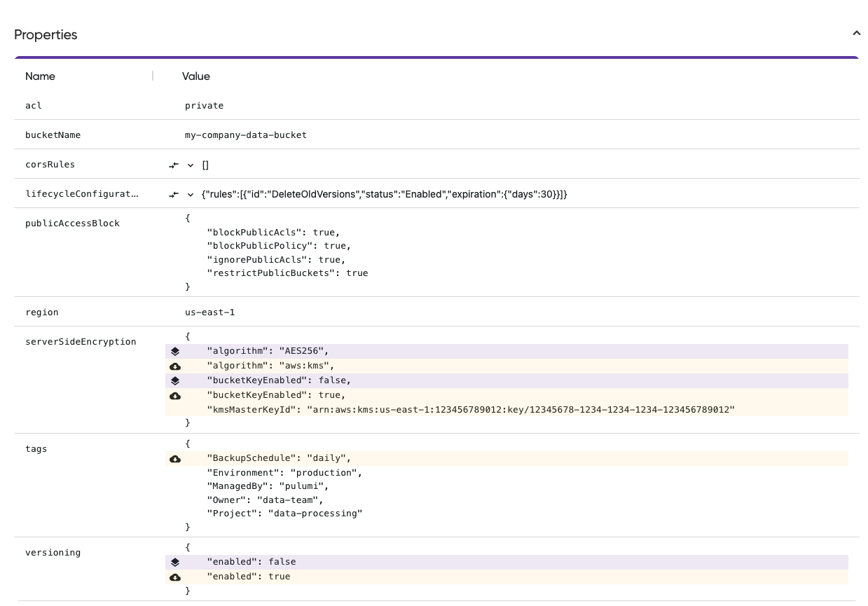Select the region property name
This screenshot has width=868, height=606.
pyautogui.click(x=42, y=312)
